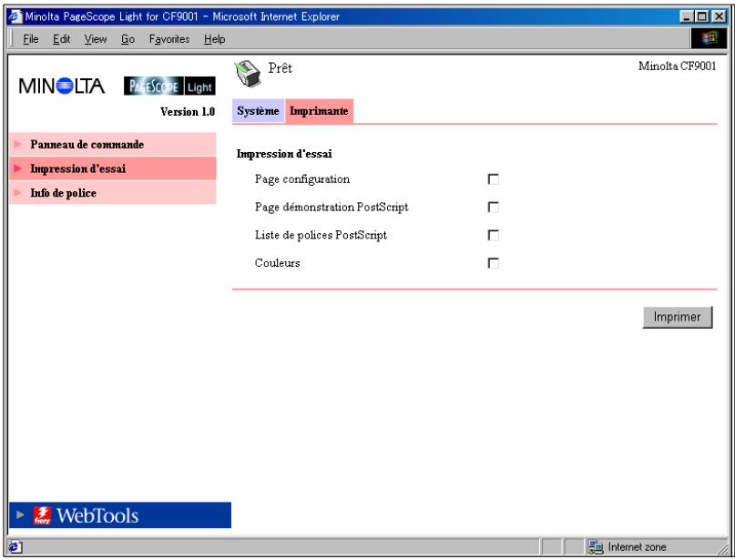Click the Version 1.0 text
This screenshot has height=560, width=735.
pos(188,111)
